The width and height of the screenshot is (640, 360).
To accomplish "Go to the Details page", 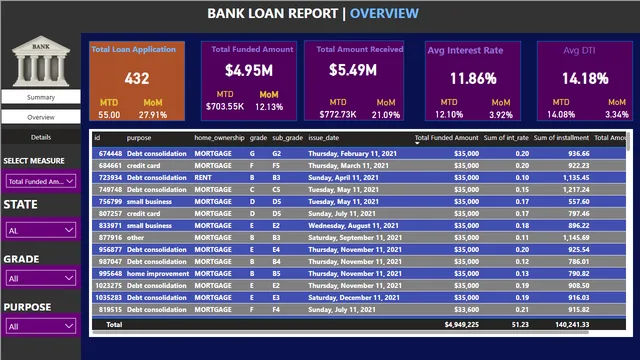I will [x=41, y=137].
